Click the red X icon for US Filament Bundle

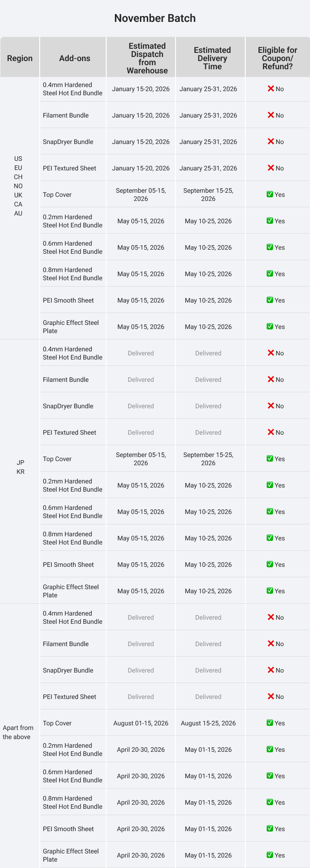(x=271, y=115)
